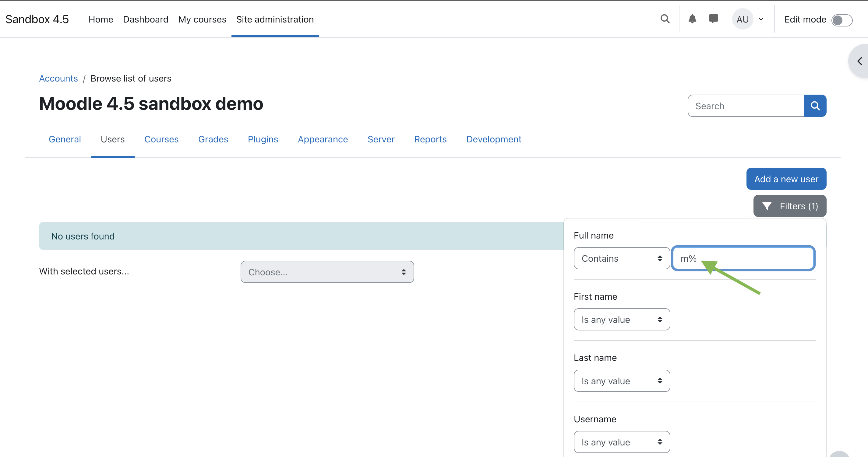Viewport: 868px width, 457px height.
Task: Open My courses navigation item
Action: [x=202, y=19]
